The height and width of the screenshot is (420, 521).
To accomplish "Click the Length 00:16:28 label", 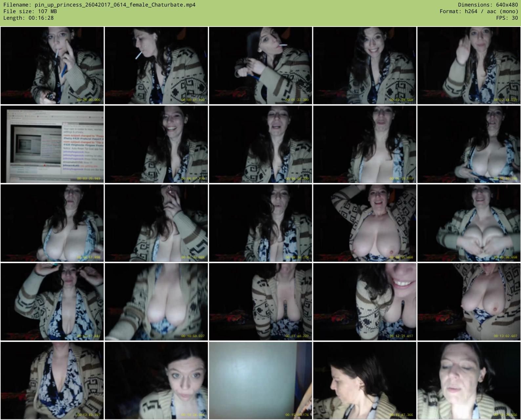I will point(29,18).
